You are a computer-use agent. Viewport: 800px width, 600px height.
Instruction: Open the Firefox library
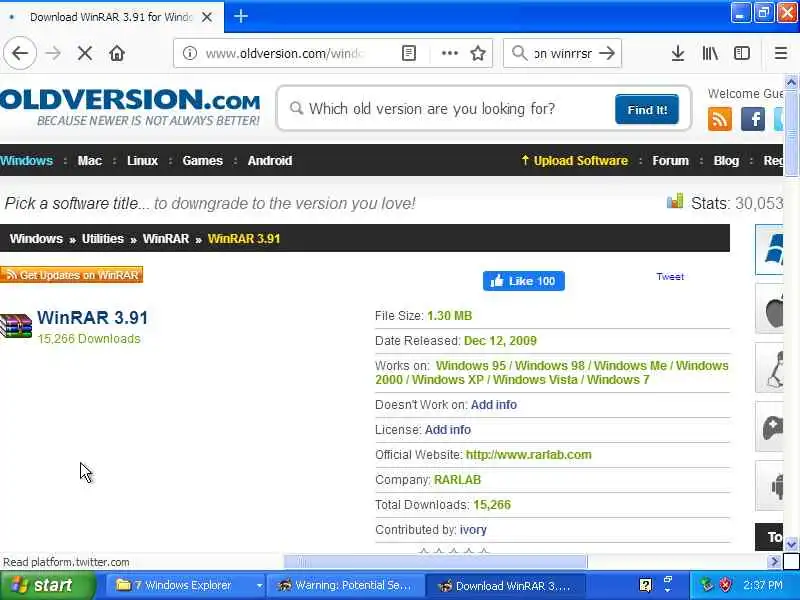pyautogui.click(x=710, y=53)
